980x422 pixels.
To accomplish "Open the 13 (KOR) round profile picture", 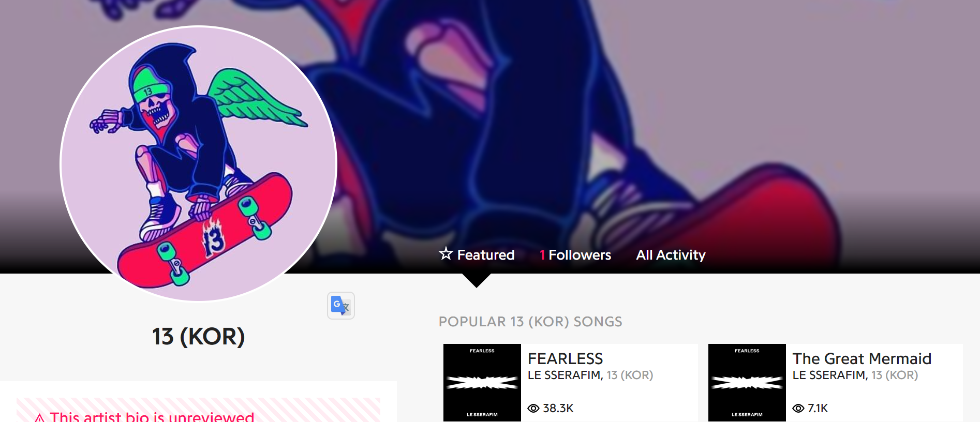I will tap(199, 163).
